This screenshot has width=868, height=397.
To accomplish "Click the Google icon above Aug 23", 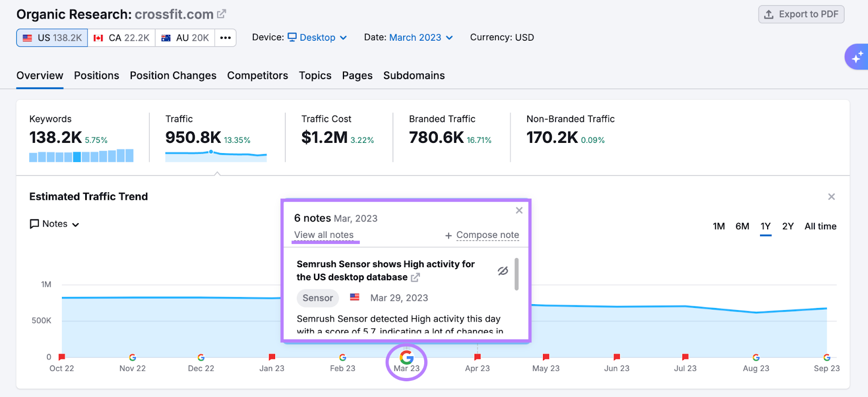I will tap(756, 357).
